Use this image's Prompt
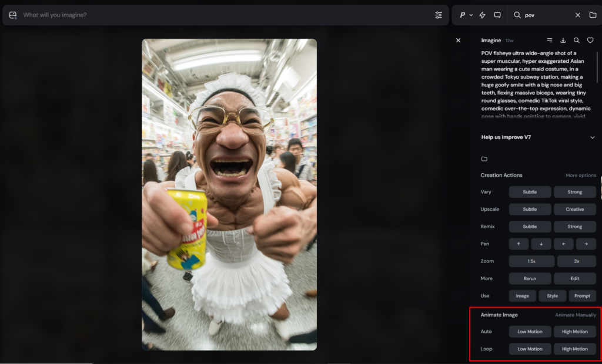This screenshot has width=602, height=364. click(x=583, y=296)
